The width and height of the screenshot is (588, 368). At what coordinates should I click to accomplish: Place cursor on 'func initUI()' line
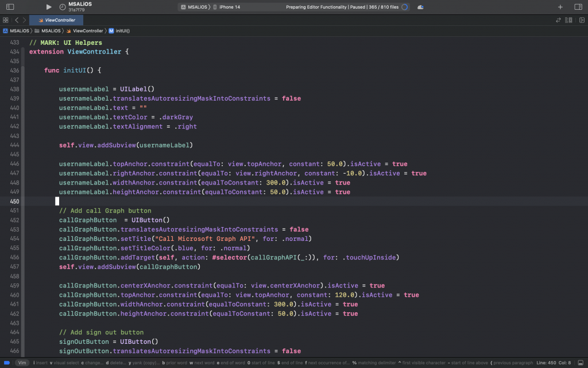click(73, 70)
